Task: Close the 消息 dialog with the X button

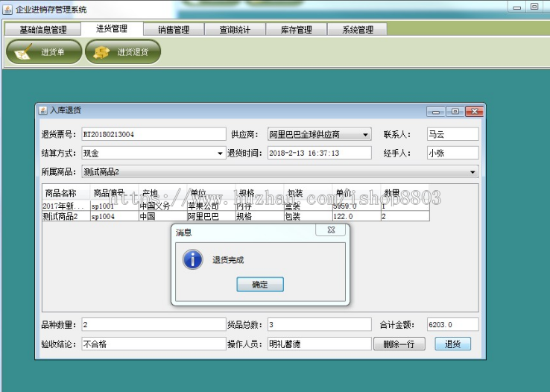Action: click(x=331, y=230)
